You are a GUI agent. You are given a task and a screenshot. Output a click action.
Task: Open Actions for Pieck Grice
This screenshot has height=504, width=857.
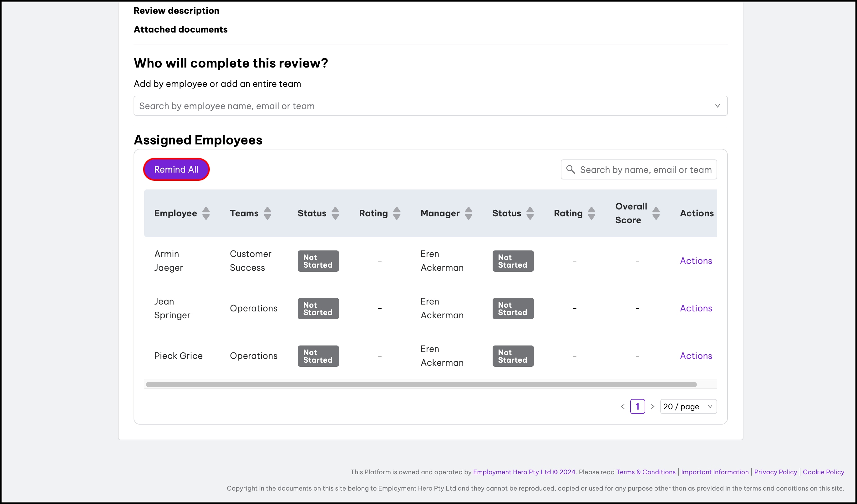pos(696,356)
